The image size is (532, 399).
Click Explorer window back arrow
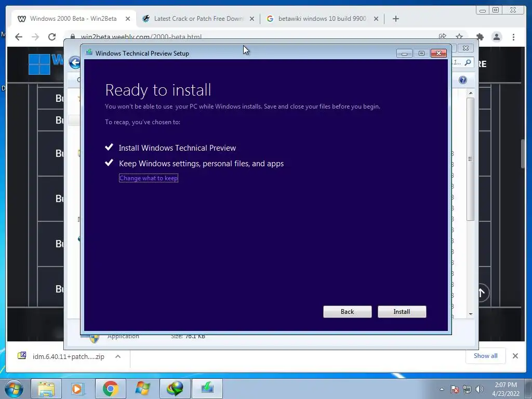click(x=74, y=62)
